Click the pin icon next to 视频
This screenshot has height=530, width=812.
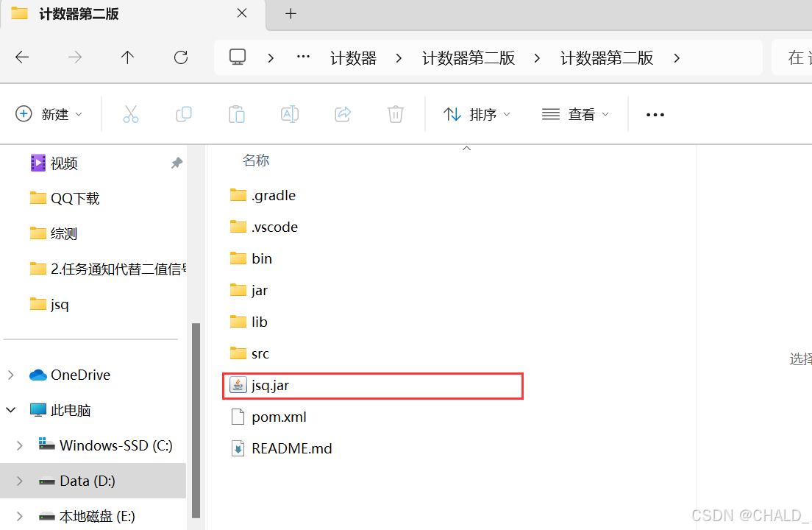click(x=176, y=163)
